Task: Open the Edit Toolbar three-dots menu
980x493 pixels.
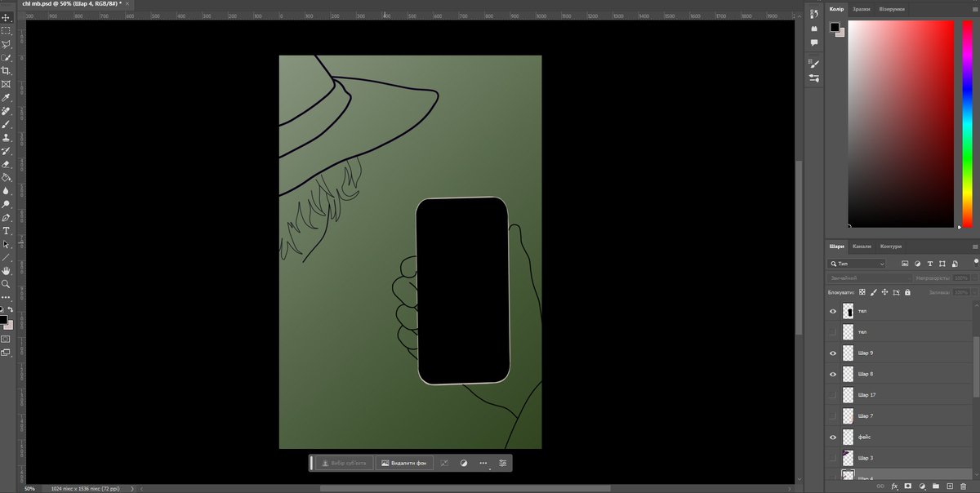Action: coord(6,297)
